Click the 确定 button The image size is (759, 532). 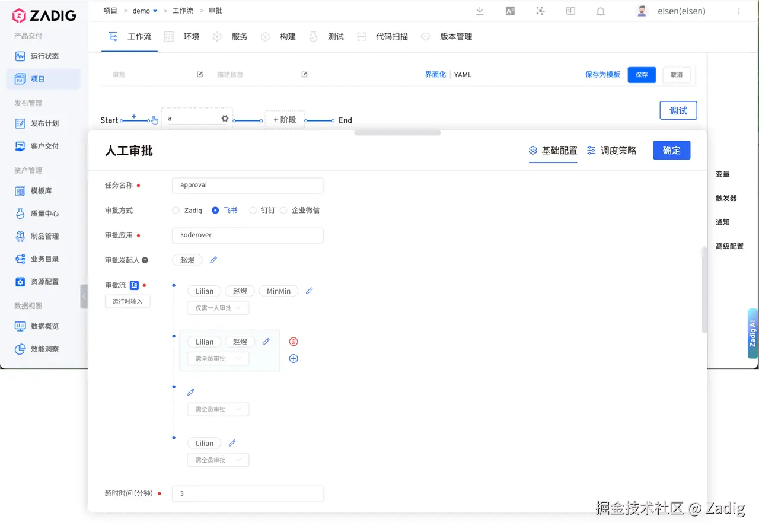tap(672, 150)
